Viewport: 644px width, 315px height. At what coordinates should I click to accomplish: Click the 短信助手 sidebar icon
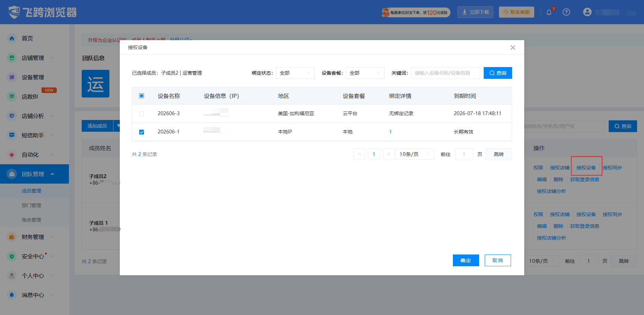point(12,135)
